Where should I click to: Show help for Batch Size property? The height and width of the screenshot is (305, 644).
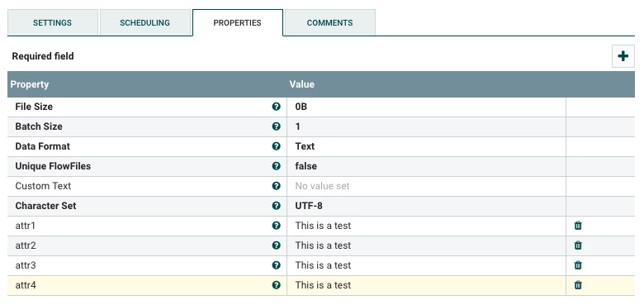click(276, 126)
